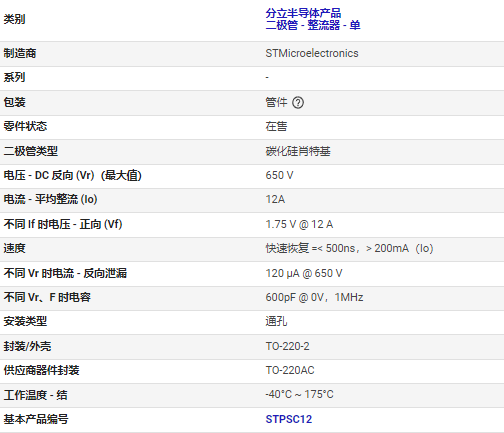The image size is (504, 433).
Task: Click the 制造商 row label
Action: (20, 53)
